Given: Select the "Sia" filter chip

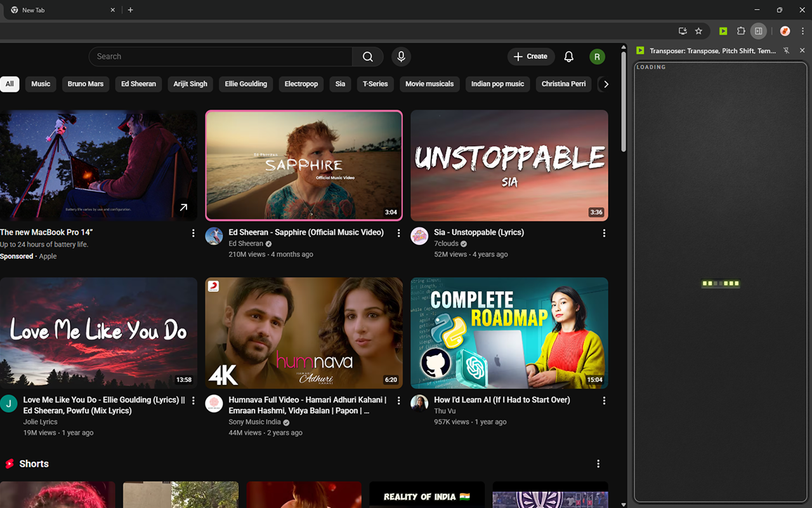Looking at the screenshot, I should (341, 84).
